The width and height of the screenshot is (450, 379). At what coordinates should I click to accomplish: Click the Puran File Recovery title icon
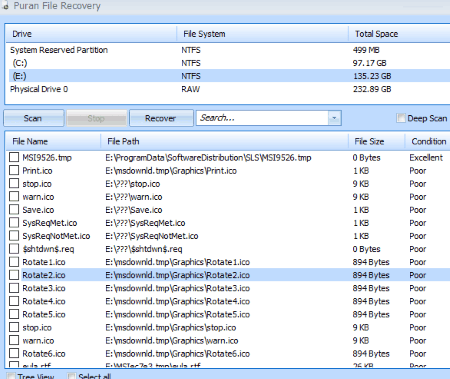(4, 6)
